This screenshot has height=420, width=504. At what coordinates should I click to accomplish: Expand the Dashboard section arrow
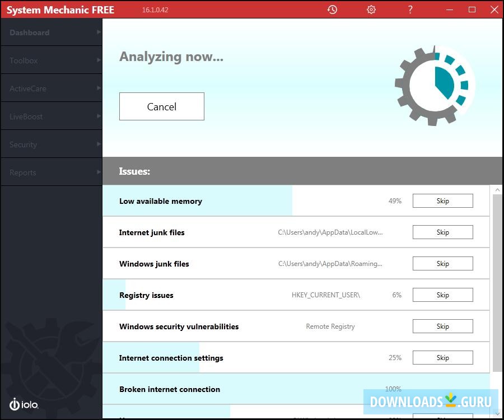pos(99,32)
